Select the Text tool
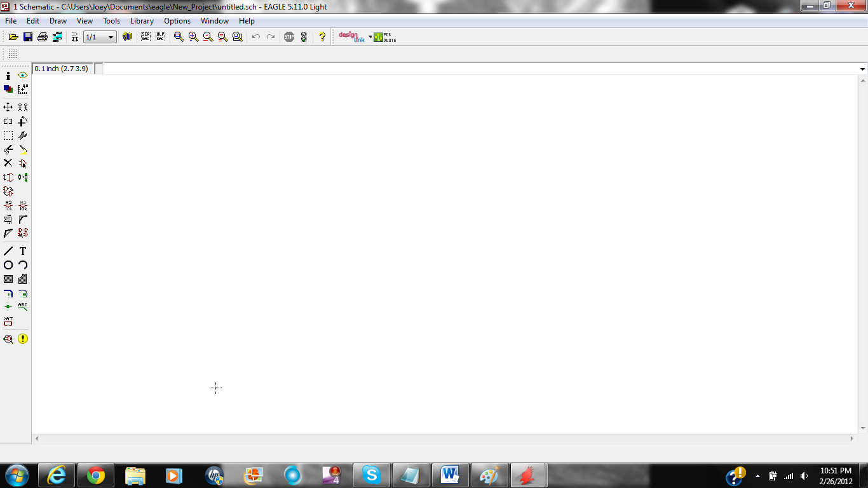 [x=23, y=251]
